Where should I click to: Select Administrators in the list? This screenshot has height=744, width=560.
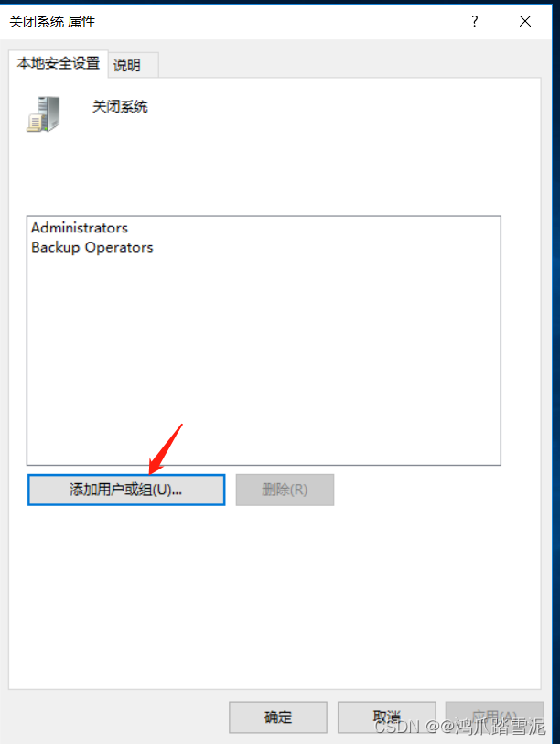click(80, 228)
